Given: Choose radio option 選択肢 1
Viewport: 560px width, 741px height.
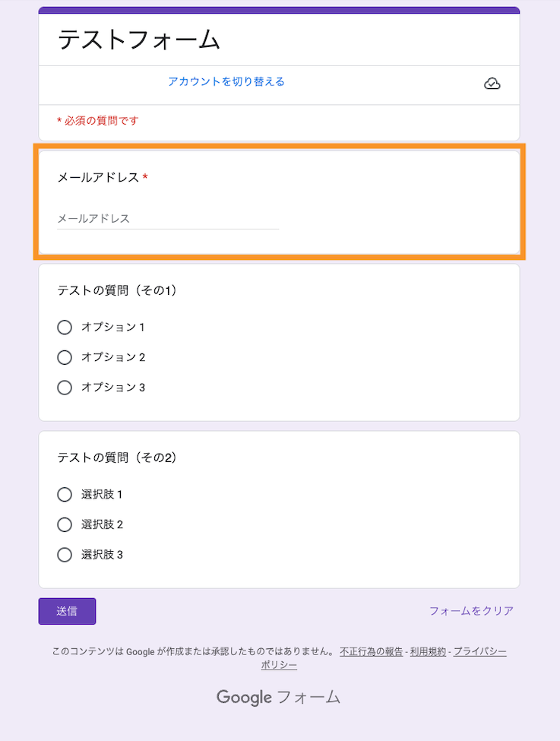Looking at the screenshot, I should [x=65, y=494].
